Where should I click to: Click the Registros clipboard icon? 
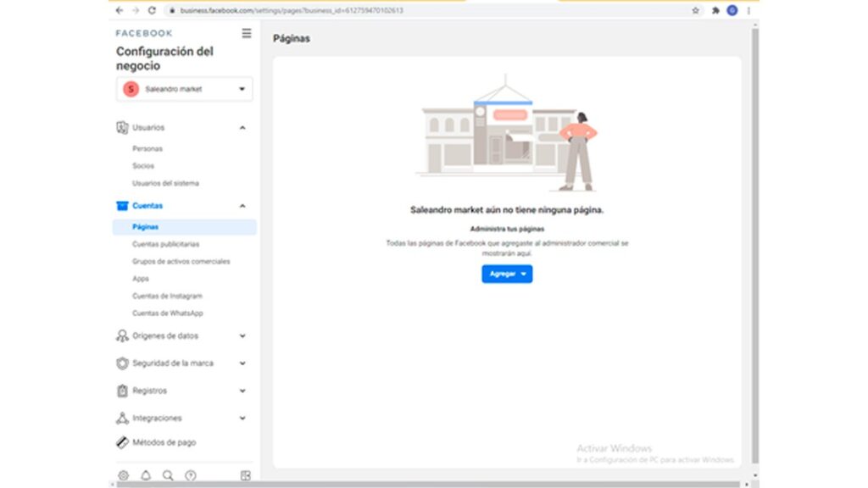click(x=122, y=391)
